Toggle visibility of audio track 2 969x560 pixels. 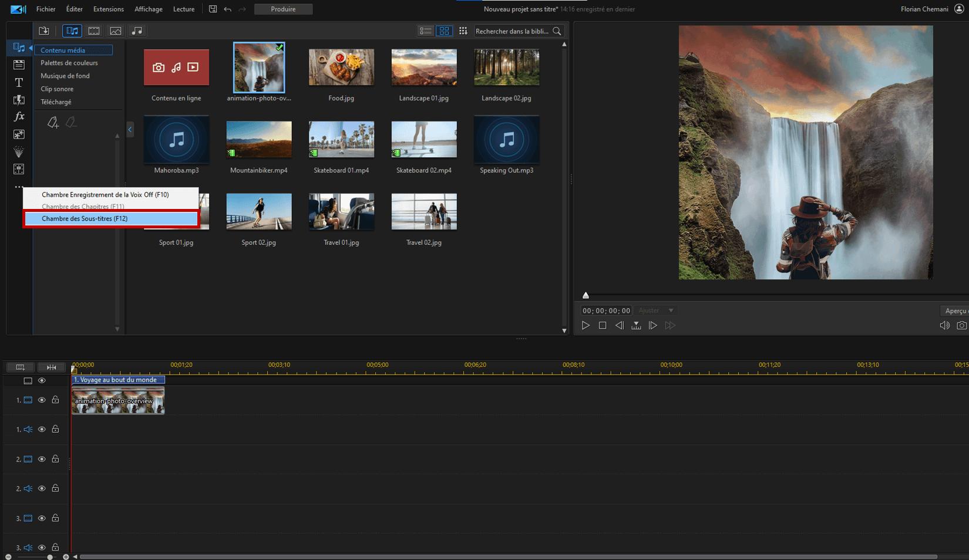point(42,488)
